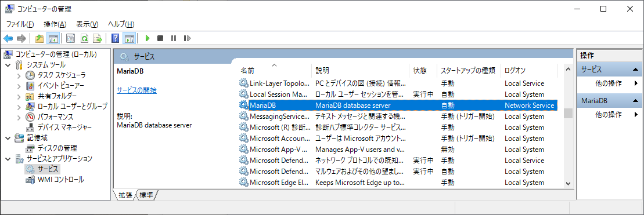Click Network Service logon cell
This screenshot has width=644, height=215.
[x=530, y=105]
